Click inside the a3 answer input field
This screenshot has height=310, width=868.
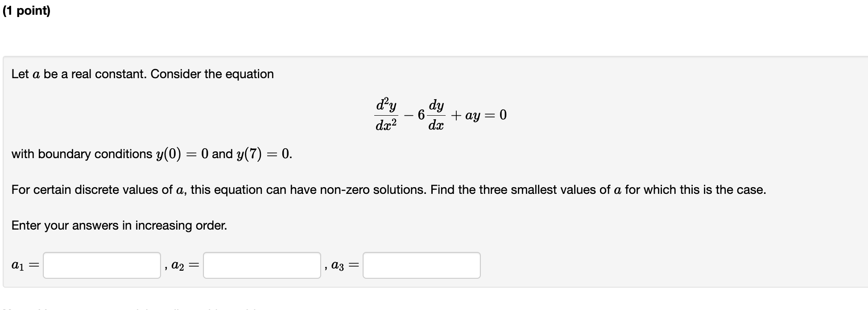pos(422,265)
